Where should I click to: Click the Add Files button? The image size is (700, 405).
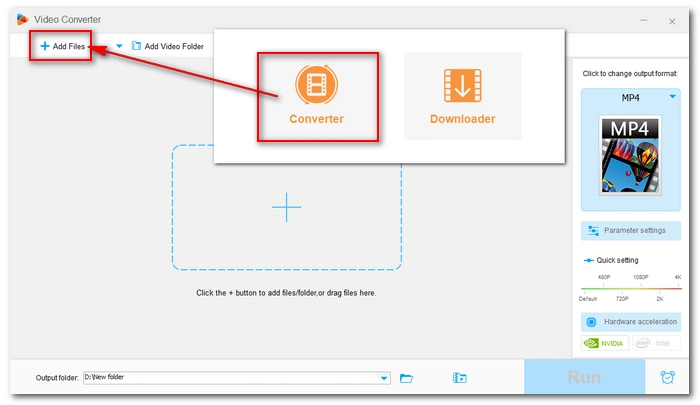[x=62, y=46]
